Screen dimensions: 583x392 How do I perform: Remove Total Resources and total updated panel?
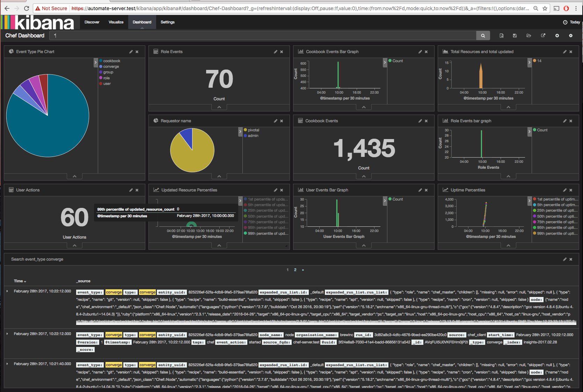click(x=571, y=52)
